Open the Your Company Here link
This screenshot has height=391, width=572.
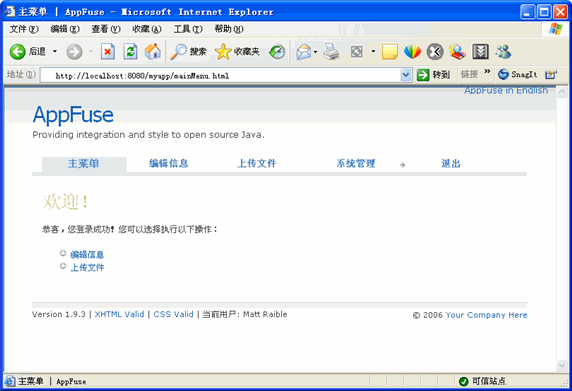(486, 315)
